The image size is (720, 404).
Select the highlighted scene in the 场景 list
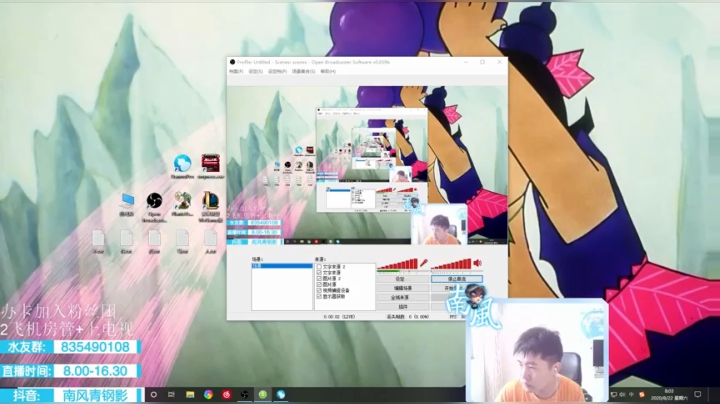[x=282, y=266]
